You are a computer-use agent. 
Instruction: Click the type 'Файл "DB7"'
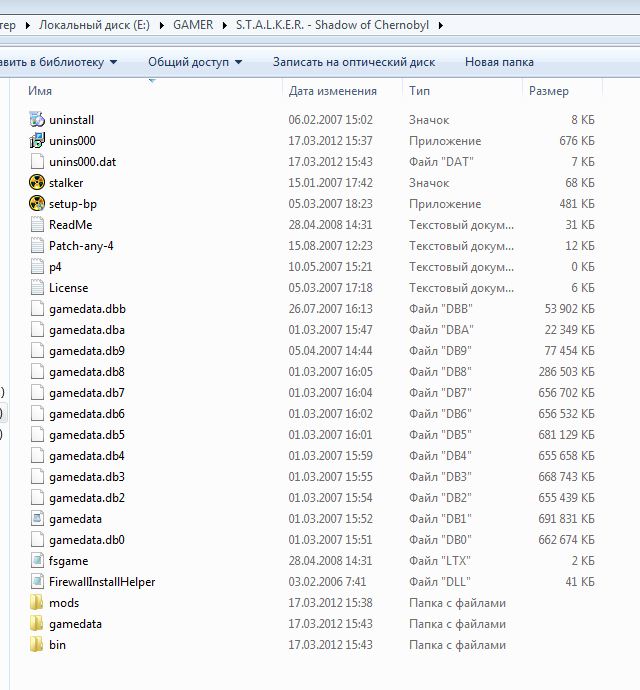[x=440, y=393]
